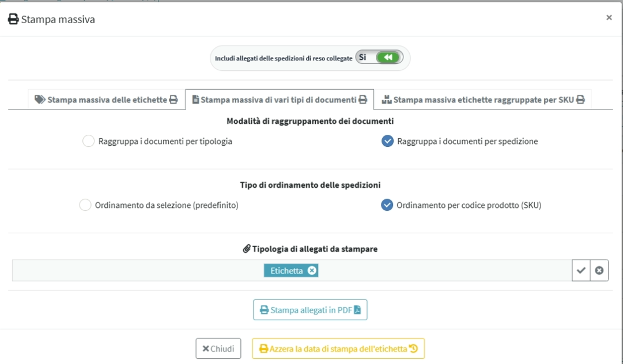Select Raggruppa i documenti per tipologia
This screenshot has width=623, height=364.
click(88, 141)
